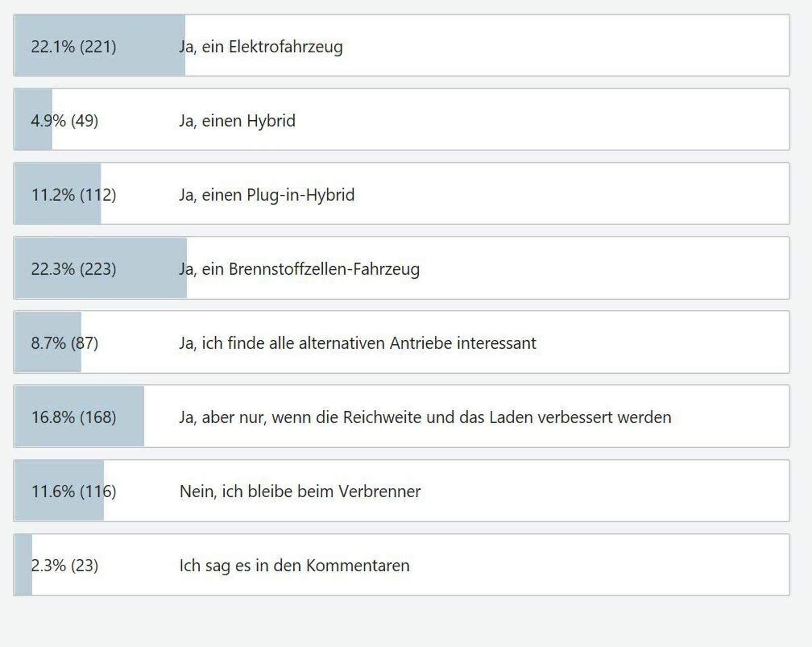Click the 4.9% (49) vote count
The height and width of the screenshot is (647, 812).
tap(64, 120)
